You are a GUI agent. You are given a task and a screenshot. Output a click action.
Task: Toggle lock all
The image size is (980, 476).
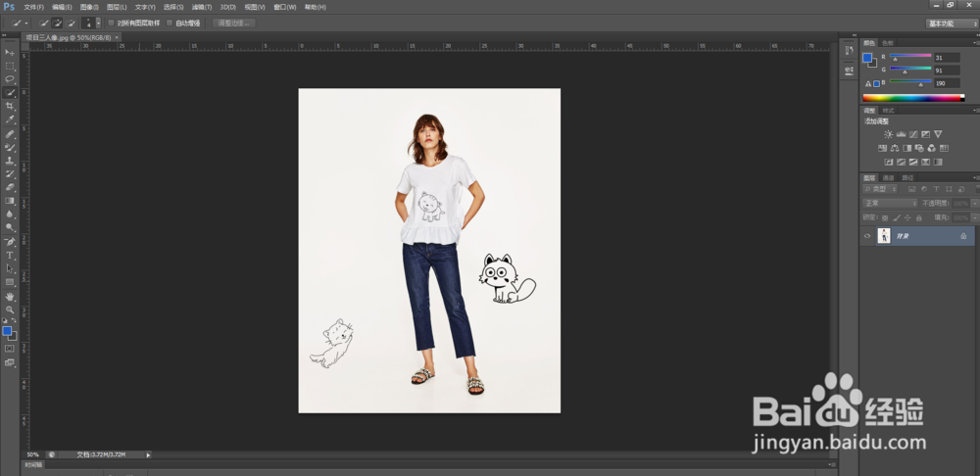[919, 218]
